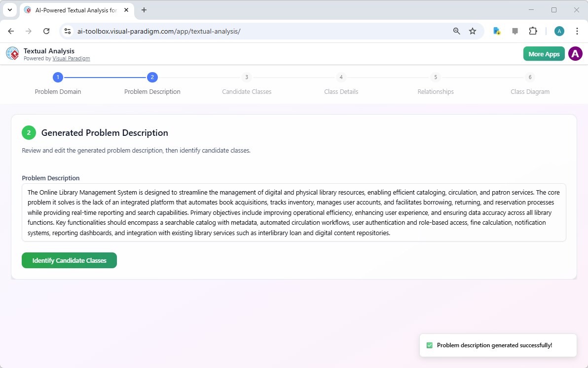Open the Chrome three-dot menu
Image resolution: width=588 pixels, height=368 pixels.
click(x=577, y=31)
